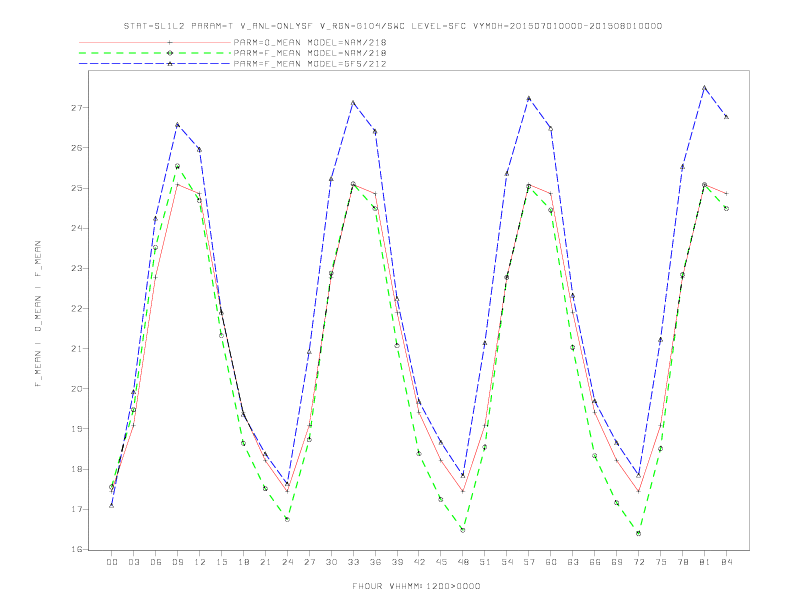
Task: Click y-axis tick label 26
Action: pos(77,148)
